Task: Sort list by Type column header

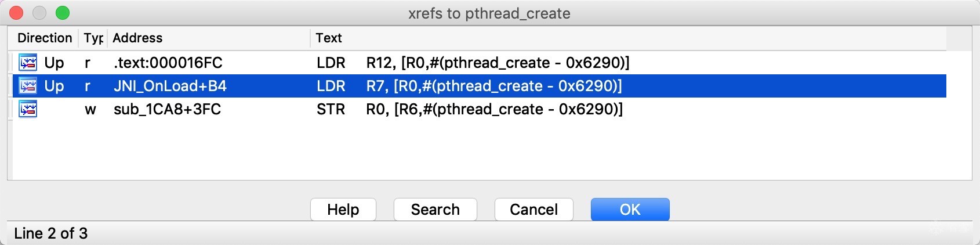Action: click(x=93, y=38)
